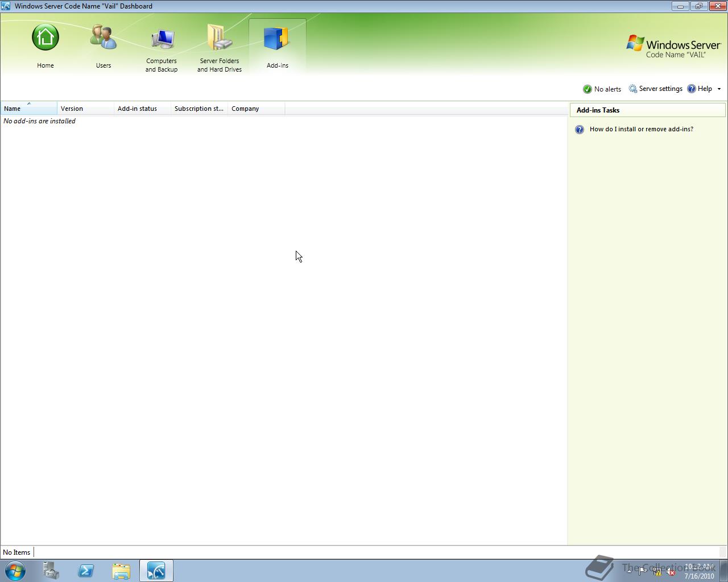Open Server settings
The image size is (728, 582).
(655, 89)
